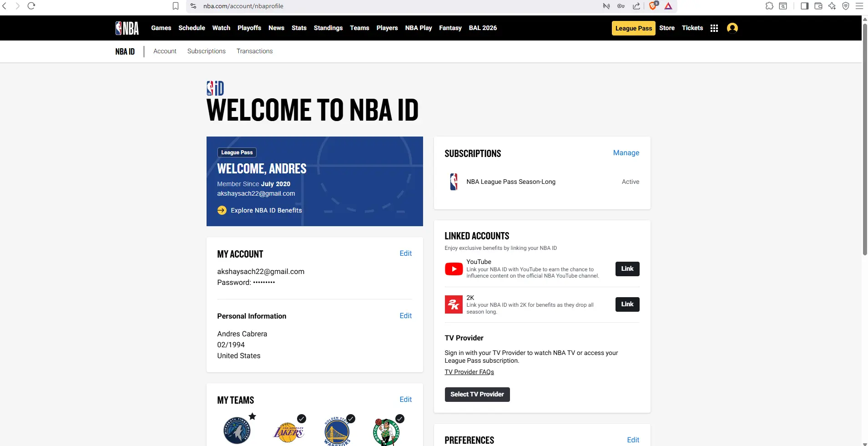Open the Leo AI sparkle icon
Image resolution: width=868 pixels, height=446 pixels.
(x=832, y=6)
